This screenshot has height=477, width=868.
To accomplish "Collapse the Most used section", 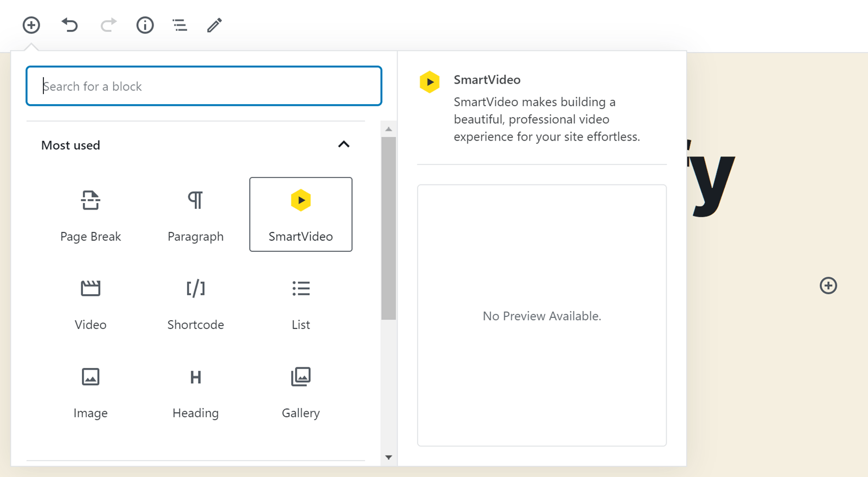I will coord(343,144).
